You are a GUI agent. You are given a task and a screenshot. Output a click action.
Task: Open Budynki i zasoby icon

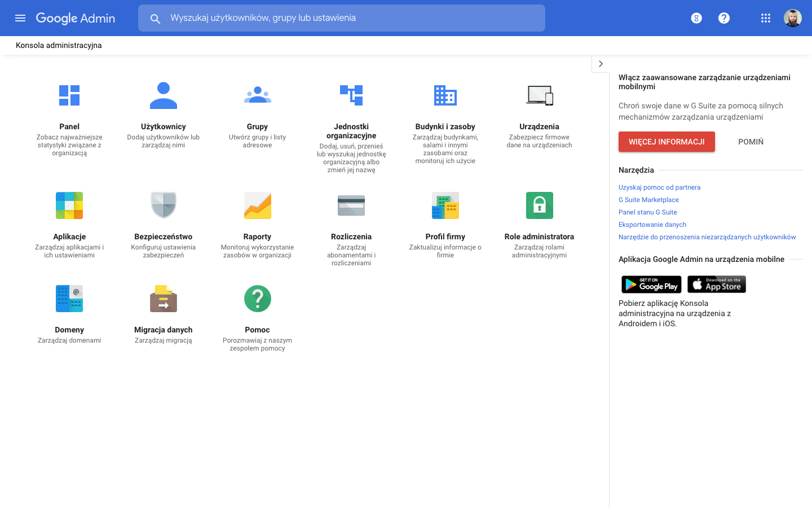coord(445,95)
